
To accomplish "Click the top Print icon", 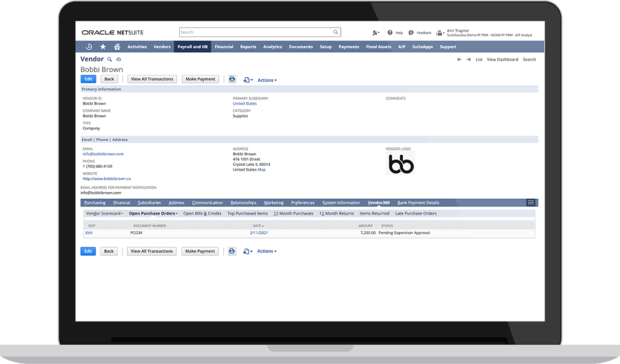I will (232, 79).
